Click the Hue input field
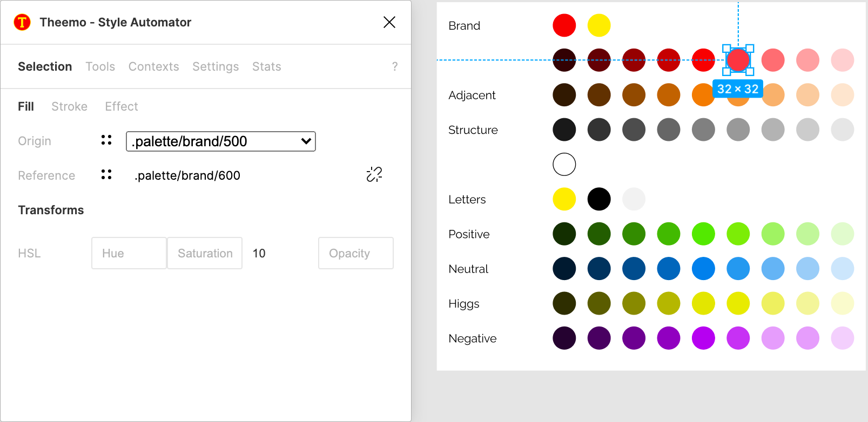868x422 pixels. click(129, 253)
